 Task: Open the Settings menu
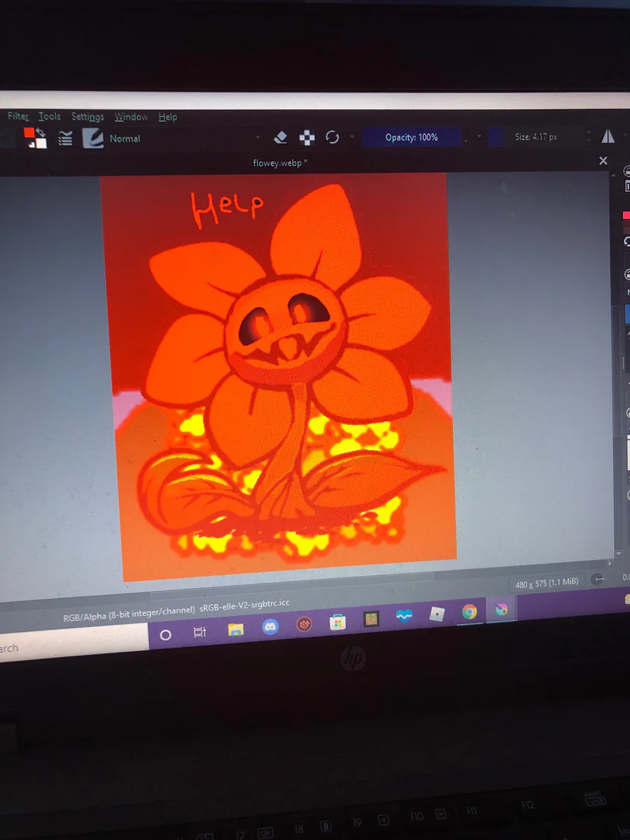87,117
